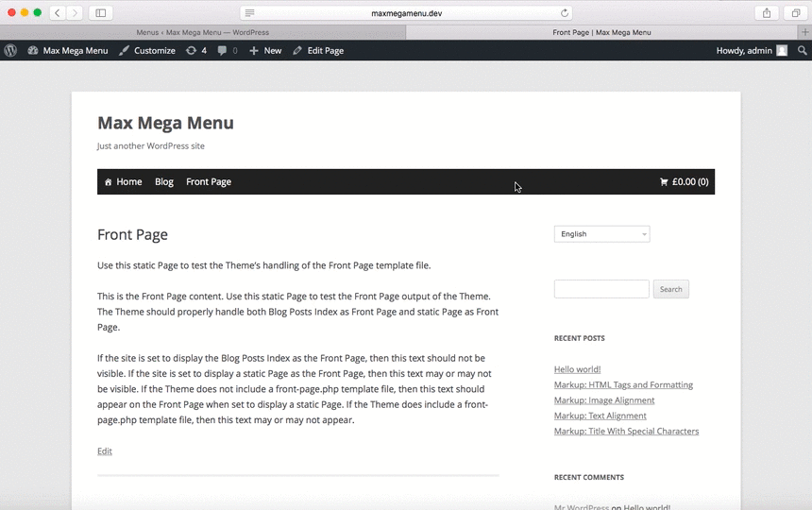Viewport: 812px width, 510px height.
Task: Toggle the Safari sidebar button
Action: [101, 13]
